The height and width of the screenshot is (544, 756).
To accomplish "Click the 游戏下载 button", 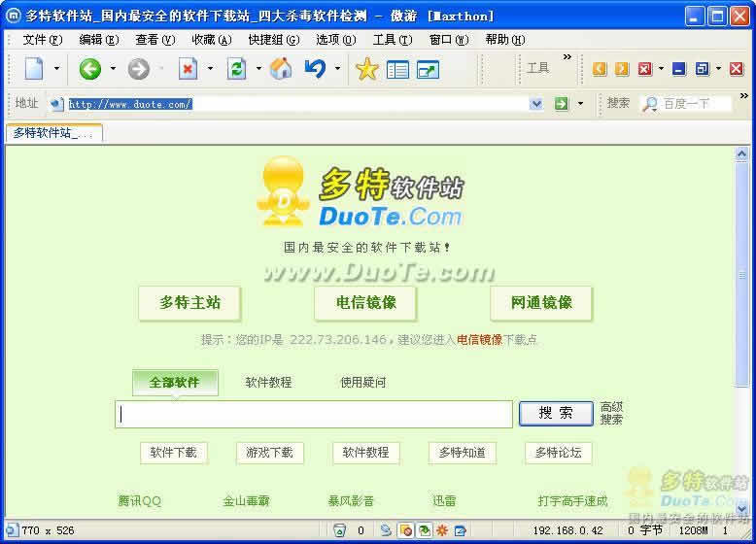I will tap(269, 453).
